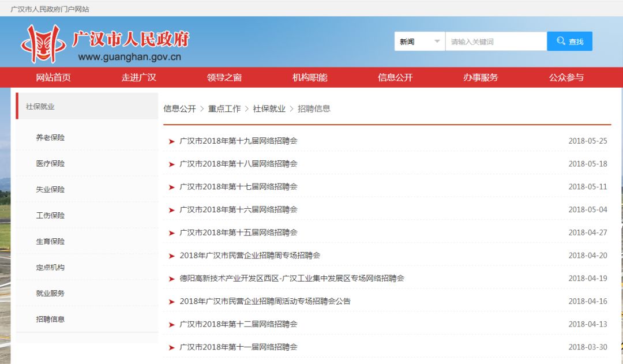623x364 pixels.
Task: Open 招聘信息 sidebar category
Action: (50, 319)
